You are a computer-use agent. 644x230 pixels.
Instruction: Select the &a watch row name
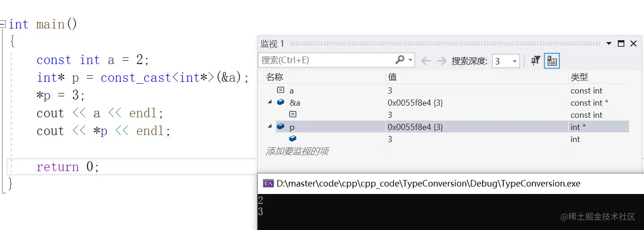[x=295, y=103]
